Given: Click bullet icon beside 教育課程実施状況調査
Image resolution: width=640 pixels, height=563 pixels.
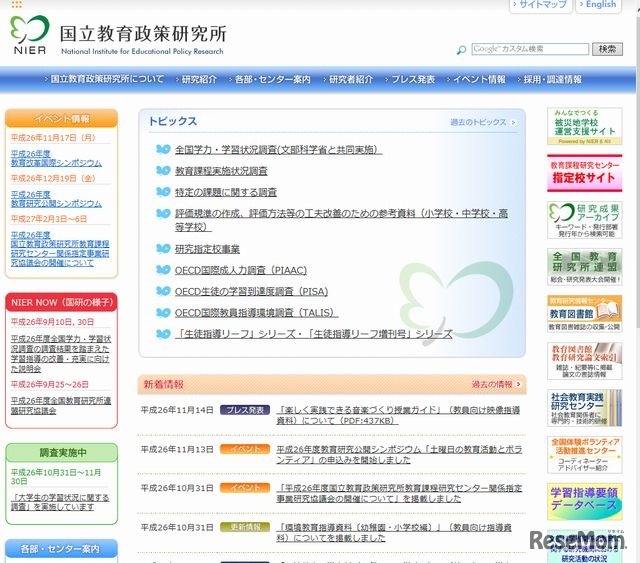Looking at the screenshot, I should 163,171.
